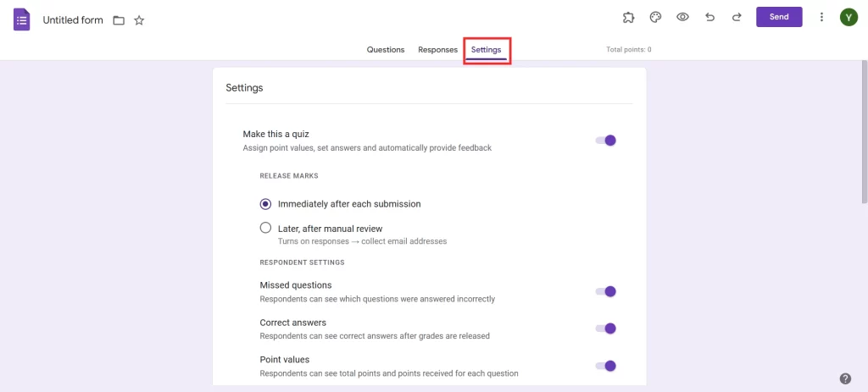The height and width of the screenshot is (392, 868).
Task: Star the Untitled form
Action: pyautogui.click(x=139, y=20)
